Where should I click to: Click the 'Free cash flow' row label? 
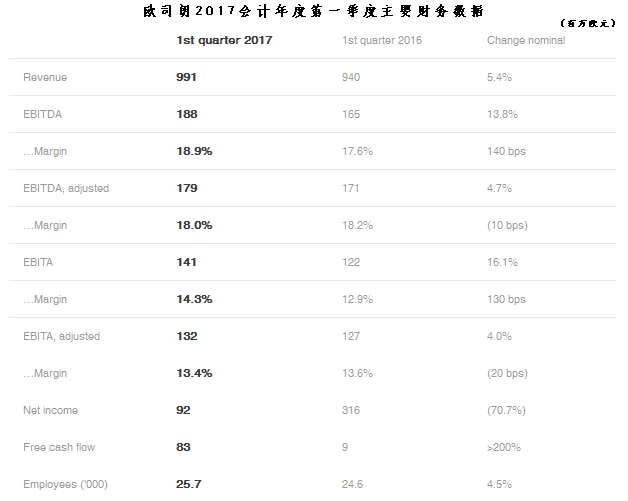click(57, 447)
